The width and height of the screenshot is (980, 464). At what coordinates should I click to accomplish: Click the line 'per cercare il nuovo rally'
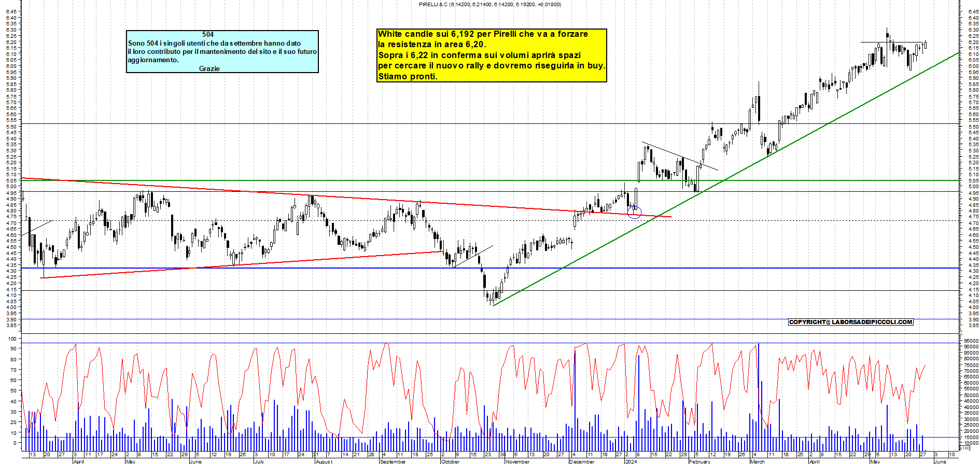[492, 66]
